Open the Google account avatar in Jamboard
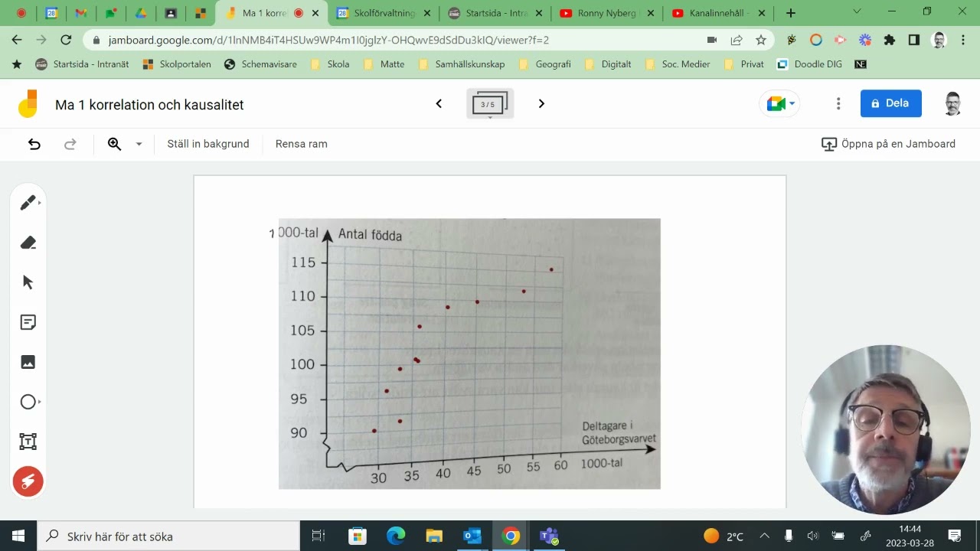 952,103
